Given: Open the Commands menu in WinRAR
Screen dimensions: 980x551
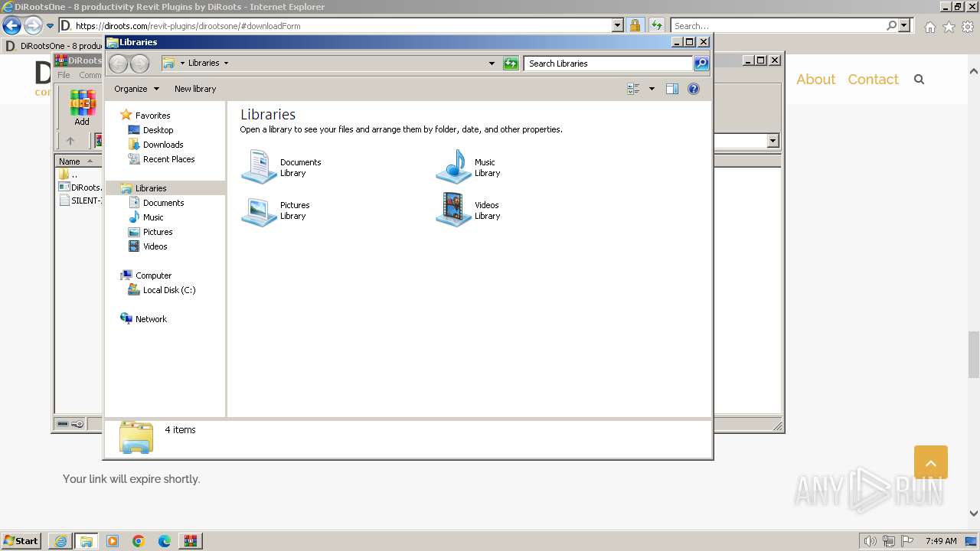Looking at the screenshot, I should [x=90, y=75].
